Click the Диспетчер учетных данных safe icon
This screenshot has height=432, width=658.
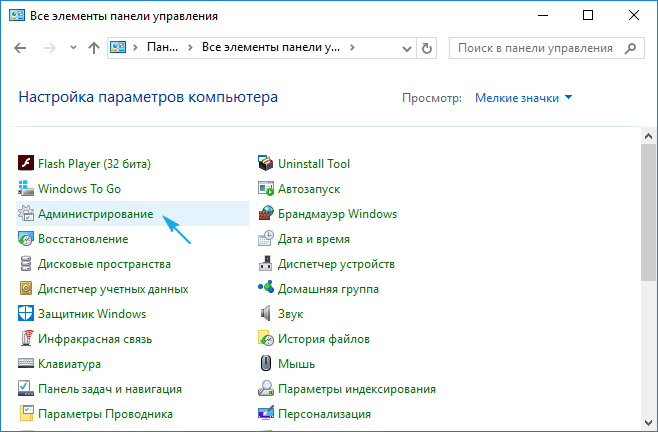[26, 288]
